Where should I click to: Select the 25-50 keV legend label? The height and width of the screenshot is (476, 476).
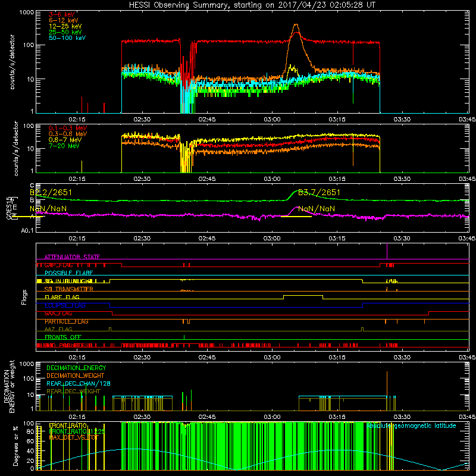(65, 32)
